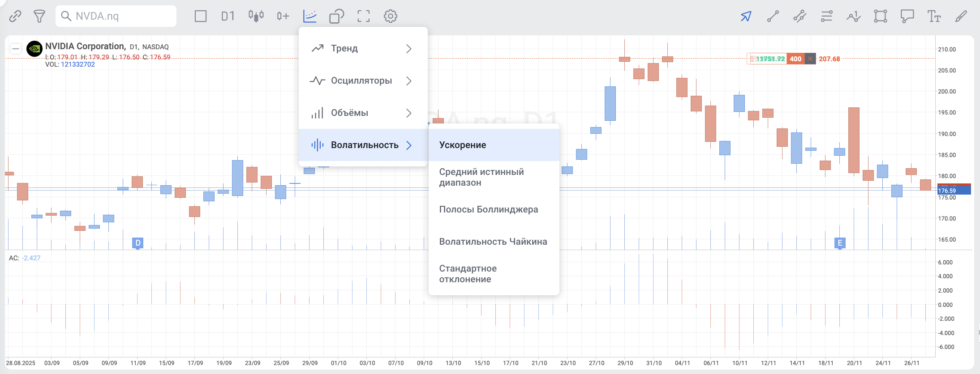Expand chevron next to Тренд
This screenshot has height=374, width=980.
pos(409,48)
